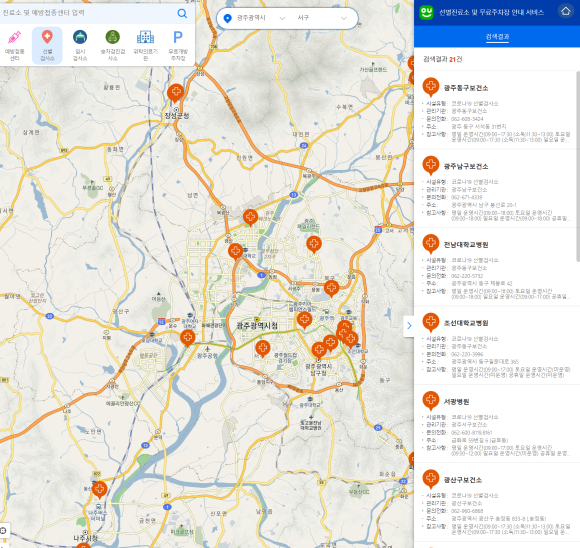Click the orange pin icon beside 광주동구보건소
Viewport: 580px width, 548px height.
(431, 87)
